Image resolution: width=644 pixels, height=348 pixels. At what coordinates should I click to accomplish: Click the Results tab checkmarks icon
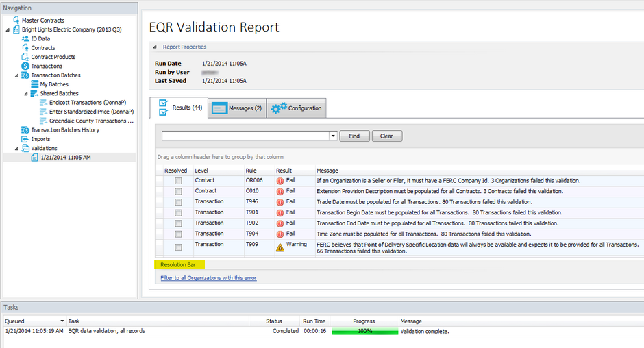(164, 108)
